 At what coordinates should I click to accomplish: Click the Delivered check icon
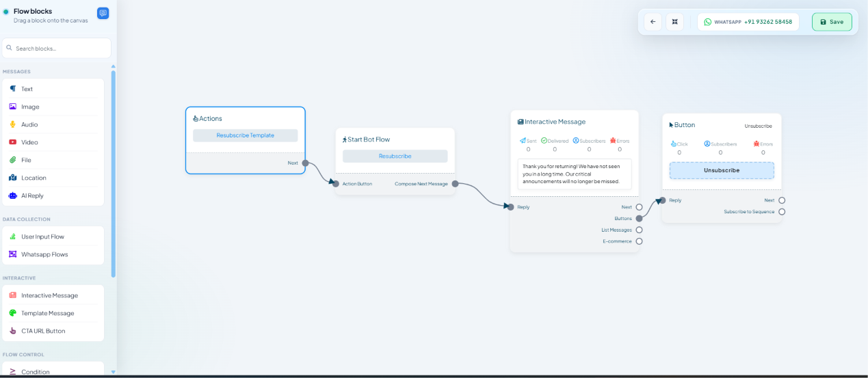[544, 141]
